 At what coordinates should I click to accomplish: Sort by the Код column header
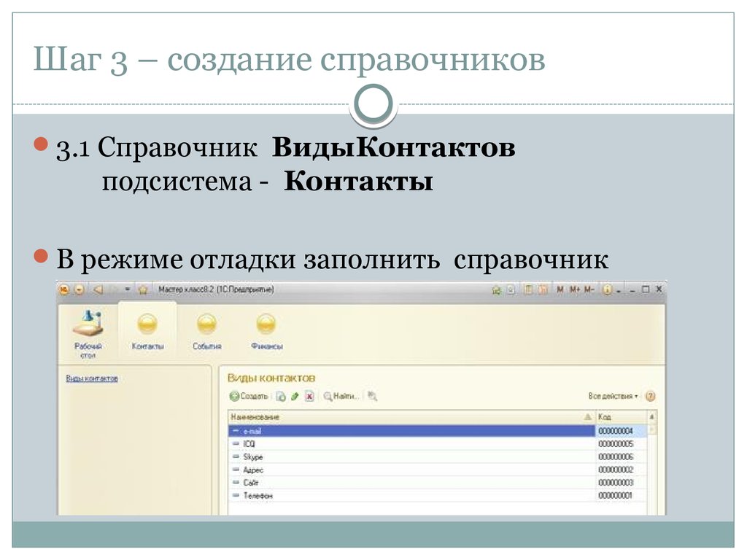point(622,417)
